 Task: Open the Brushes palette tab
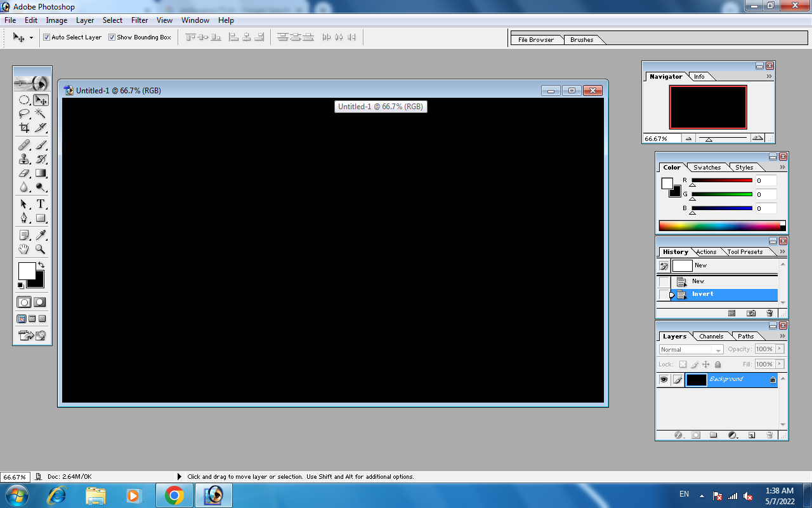[582, 39]
